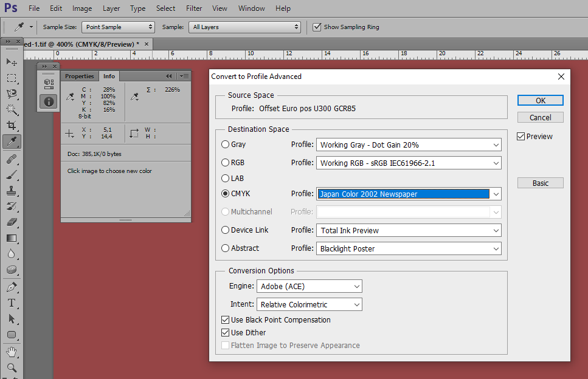Select the Move tool
588x379 pixels.
point(12,62)
